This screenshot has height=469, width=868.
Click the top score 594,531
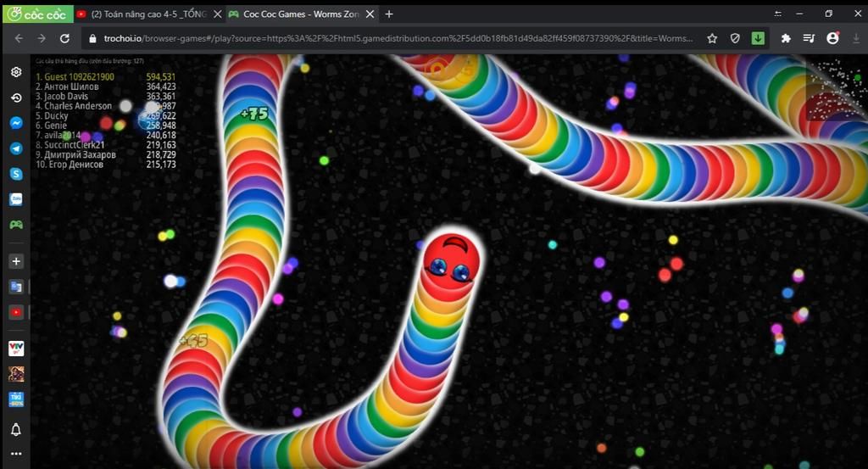coord(161,77)
